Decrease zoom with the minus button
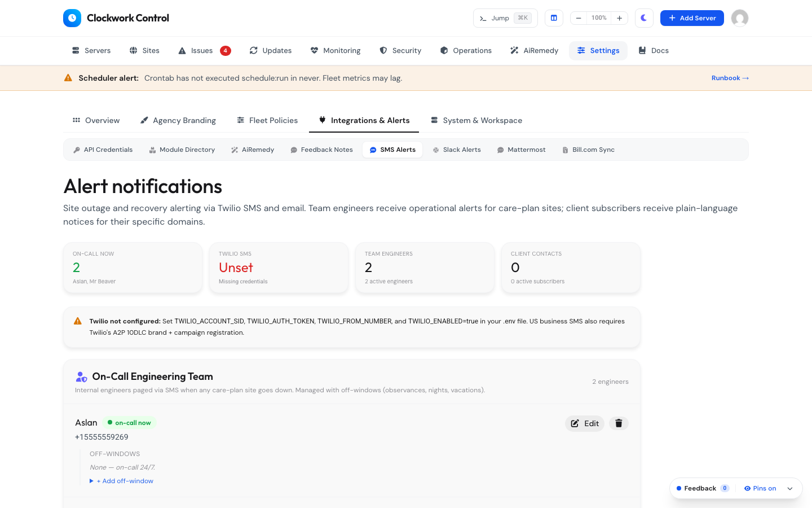Screen dimensions: 812x508 point(579,18)
